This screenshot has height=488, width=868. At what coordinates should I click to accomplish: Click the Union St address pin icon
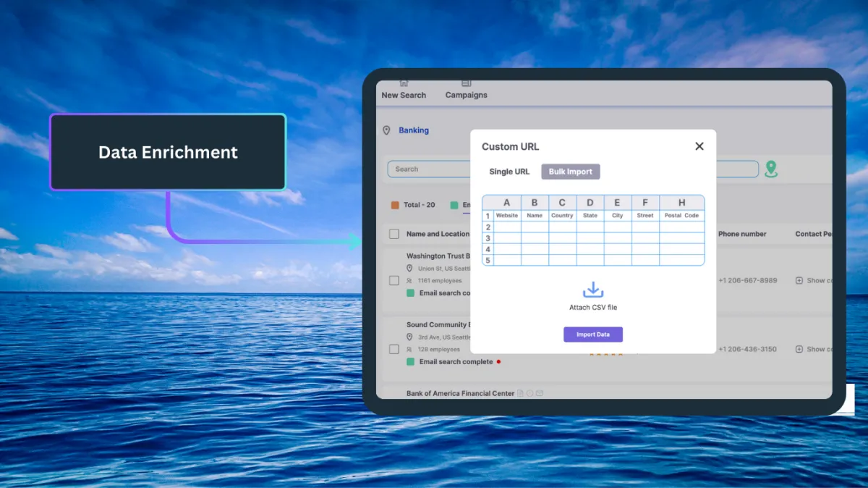click(x=409, y=269)
